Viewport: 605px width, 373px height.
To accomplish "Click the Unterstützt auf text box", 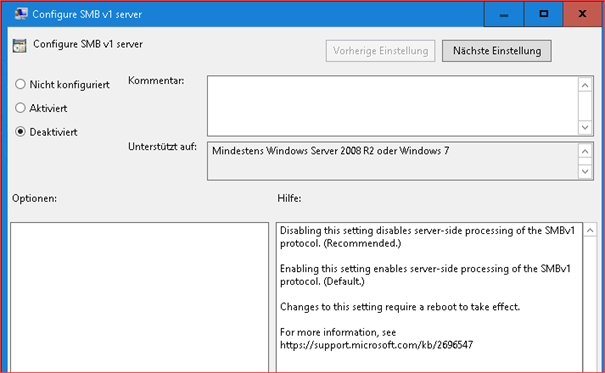I will [393, 161].
